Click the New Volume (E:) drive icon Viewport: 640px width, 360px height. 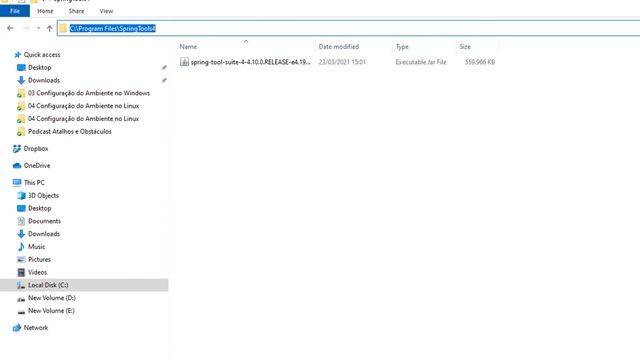pos(21,312)
